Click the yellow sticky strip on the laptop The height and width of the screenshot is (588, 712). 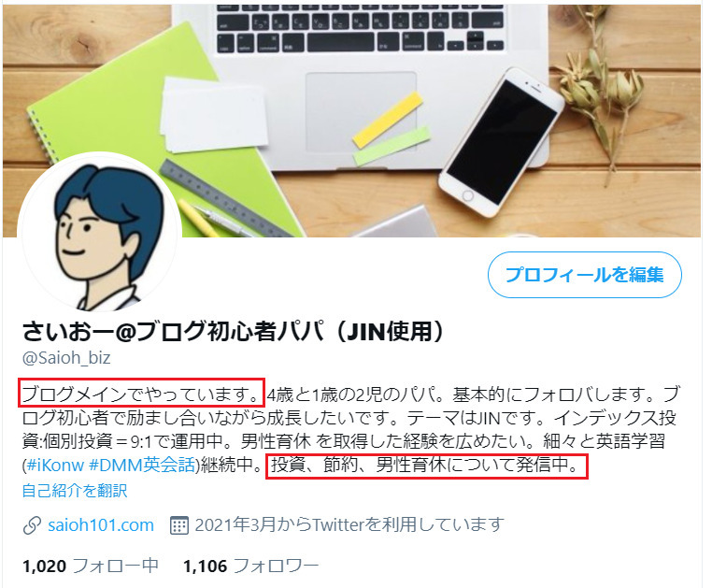pyautogui.click(x=388, y=120)
